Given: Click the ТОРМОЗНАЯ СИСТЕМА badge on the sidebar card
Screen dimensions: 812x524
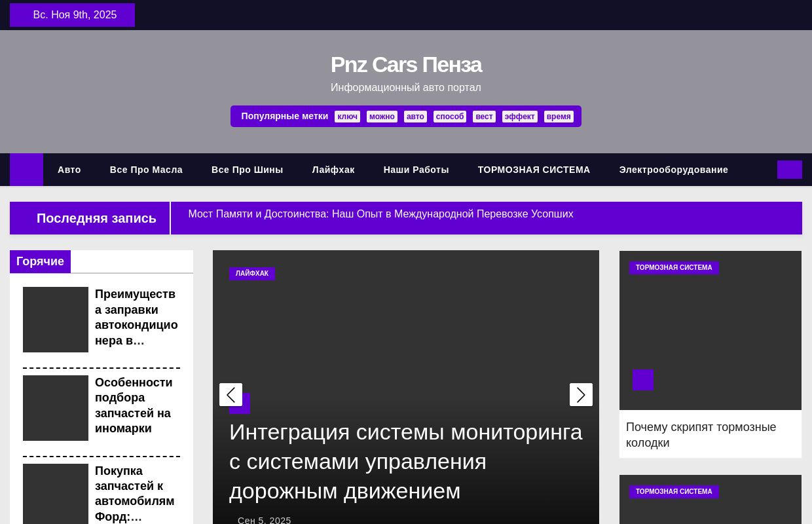Looking at the screenshot, I should (x=674, y=268).
